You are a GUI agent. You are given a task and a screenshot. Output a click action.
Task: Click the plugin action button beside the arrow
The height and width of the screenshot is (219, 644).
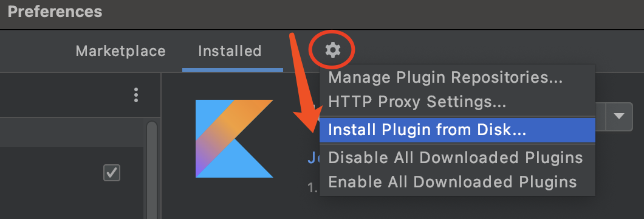click(600, 116)
